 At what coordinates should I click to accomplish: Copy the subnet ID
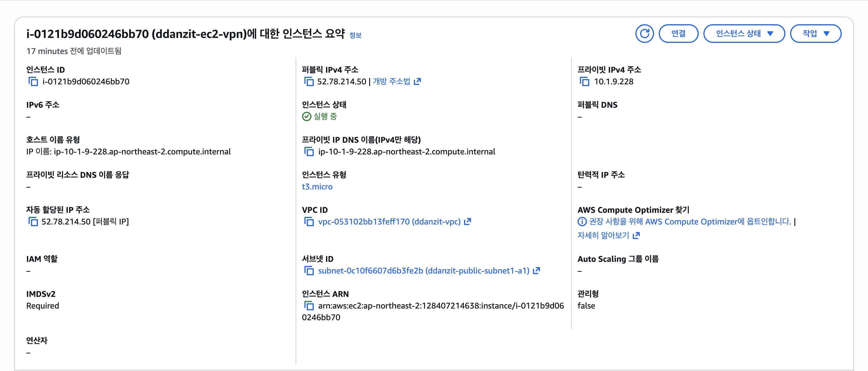tap(309, 270)
